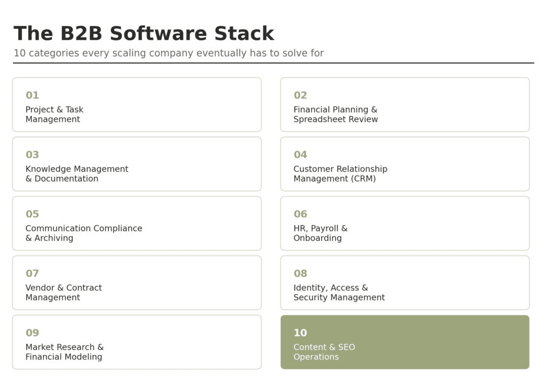Choose the Communication Compliance & Archiving card
This screenshot has width=547, height=392.
(x=137, y=223)
